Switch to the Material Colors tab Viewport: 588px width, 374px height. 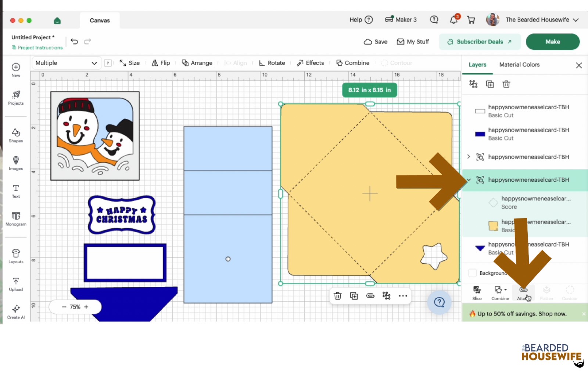(x=519, y=65)
